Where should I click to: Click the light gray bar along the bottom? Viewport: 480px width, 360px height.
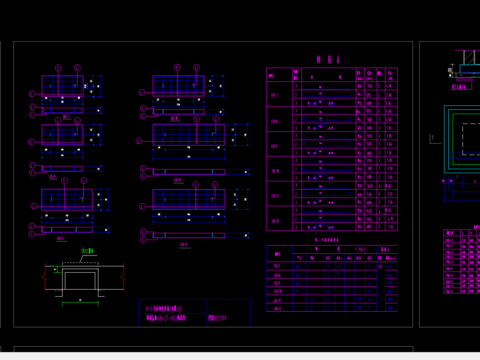(240, 356)
